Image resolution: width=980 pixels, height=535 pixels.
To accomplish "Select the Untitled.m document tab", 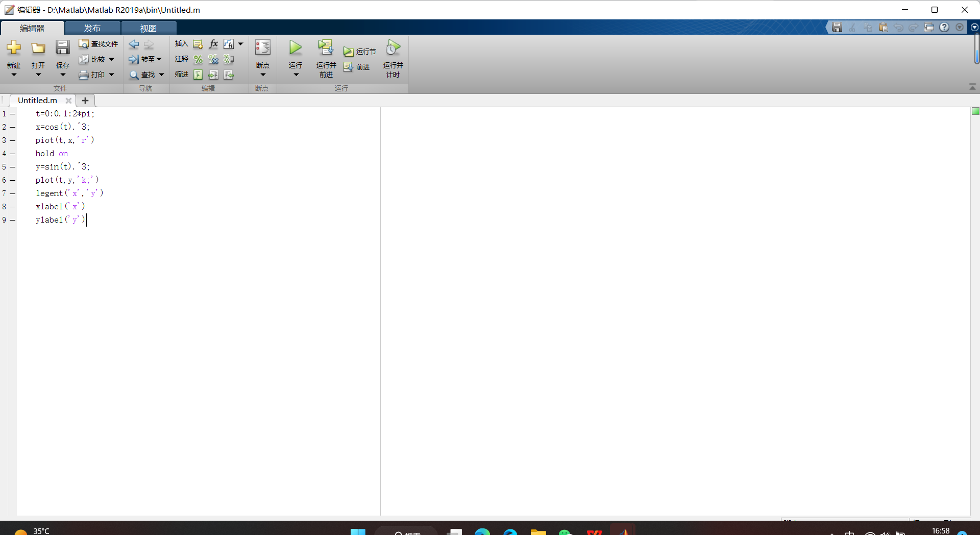I will 37,101.
